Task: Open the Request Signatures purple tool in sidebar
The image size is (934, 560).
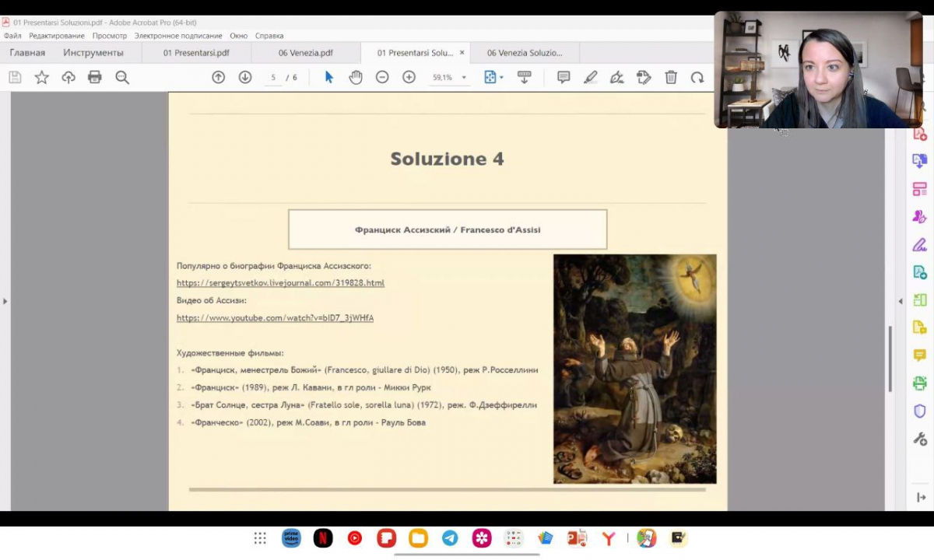Action: point(920,217)
